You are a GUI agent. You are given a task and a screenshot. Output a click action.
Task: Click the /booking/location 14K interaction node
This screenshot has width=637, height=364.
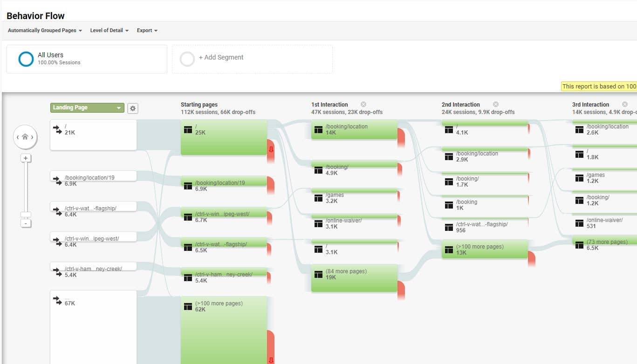point(354,130)
